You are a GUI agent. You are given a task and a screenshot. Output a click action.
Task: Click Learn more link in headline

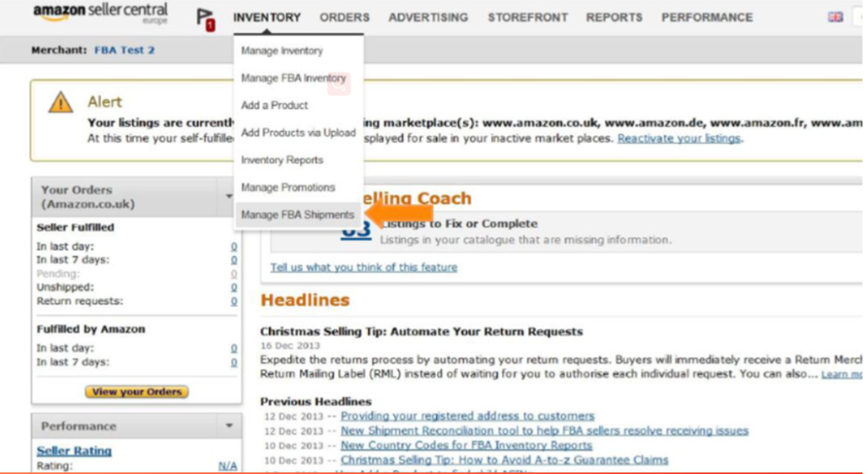tap(841, 374)
